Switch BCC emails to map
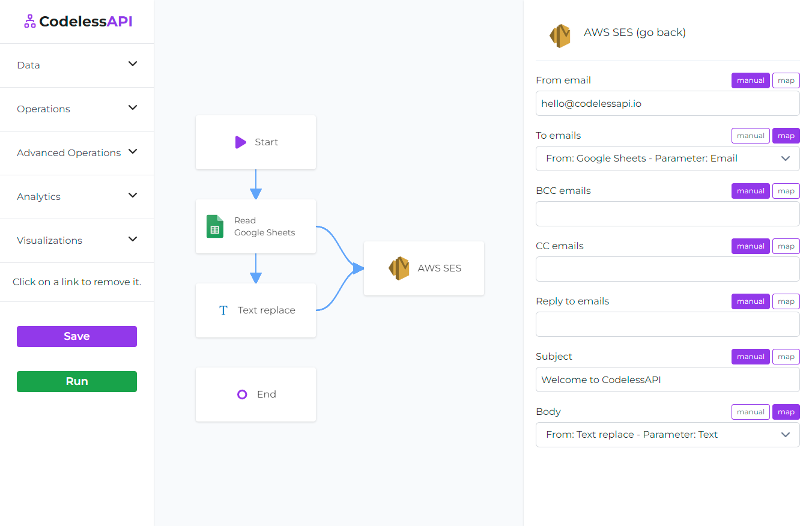812x526 pixels. [786, 191]
